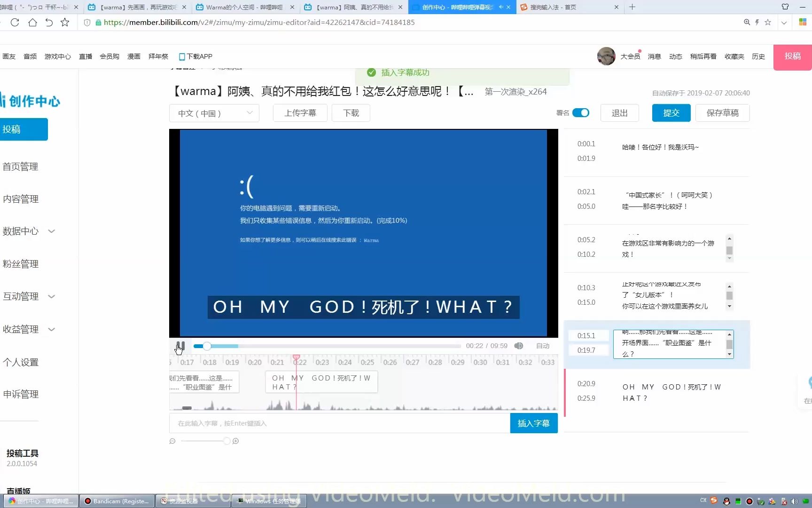
Task: Click the Sogou input method tray icon
Action: coord(714,501)
